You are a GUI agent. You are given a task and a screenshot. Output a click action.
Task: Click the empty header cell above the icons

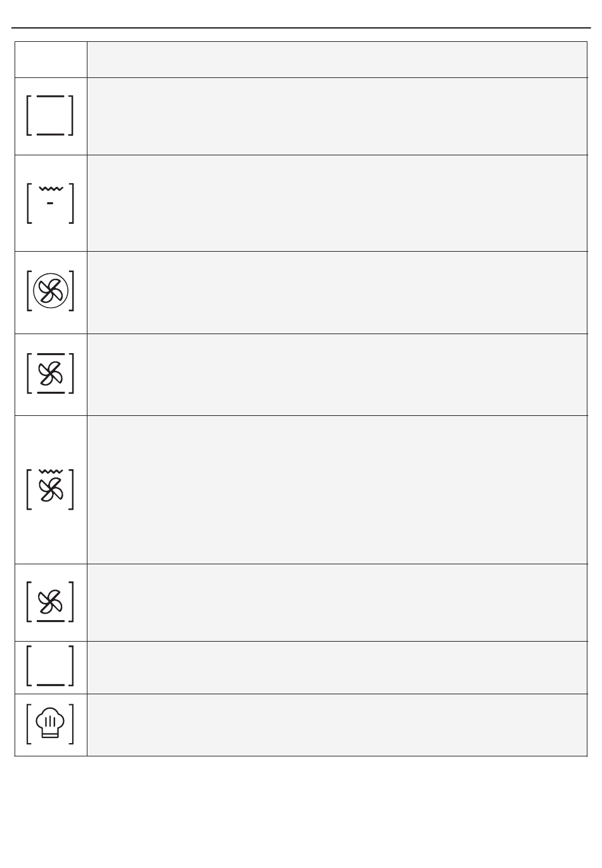51,60
